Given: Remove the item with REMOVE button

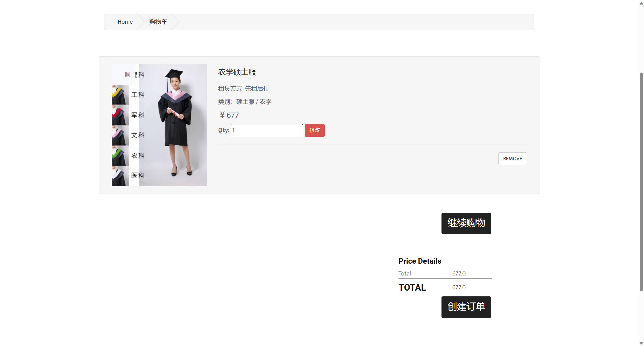Looking at the screenshot, I should 512,159.
